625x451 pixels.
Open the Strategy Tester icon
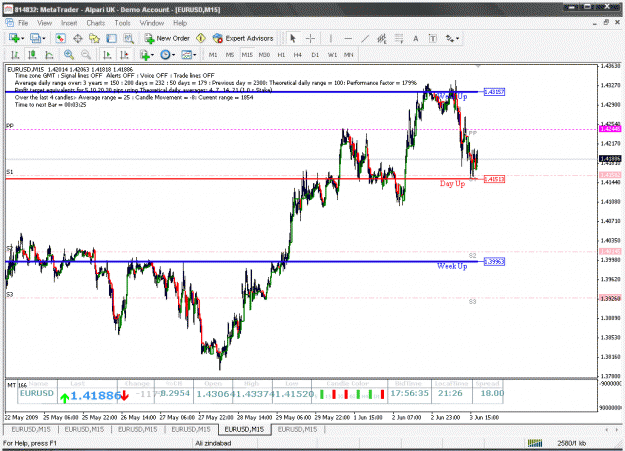(128, 38)
